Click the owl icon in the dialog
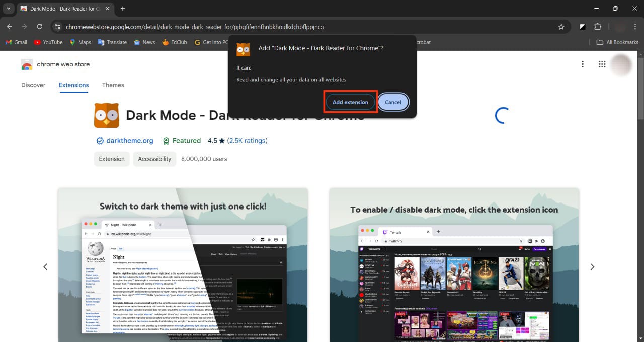 [243, 49]
